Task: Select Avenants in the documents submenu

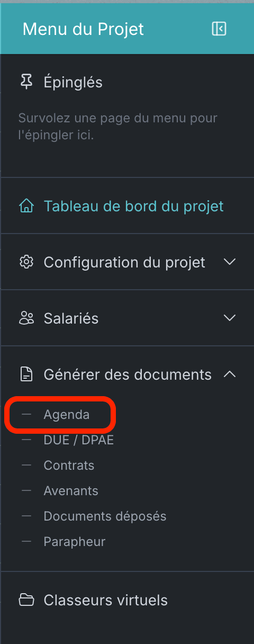Action: pos(71,491)
